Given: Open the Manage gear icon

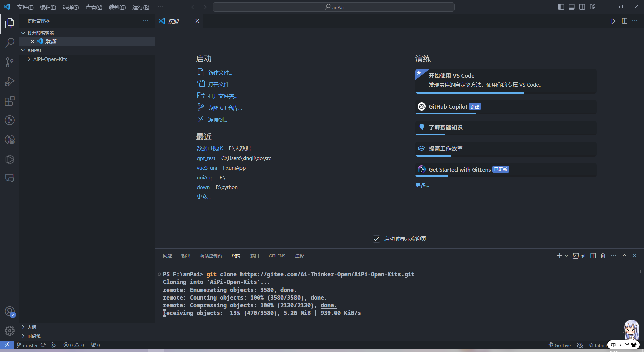Looking at the screenshot, I should coord(10,331).
